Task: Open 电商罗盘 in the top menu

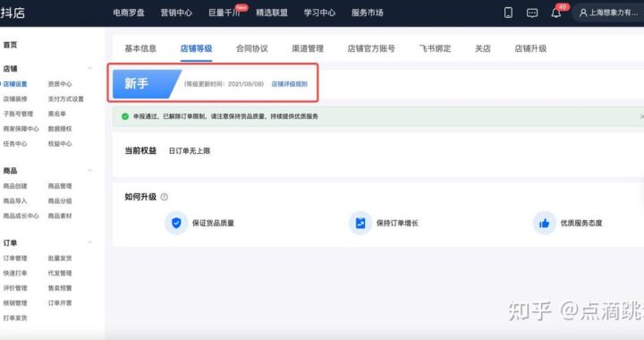Action: pos(129,13)
